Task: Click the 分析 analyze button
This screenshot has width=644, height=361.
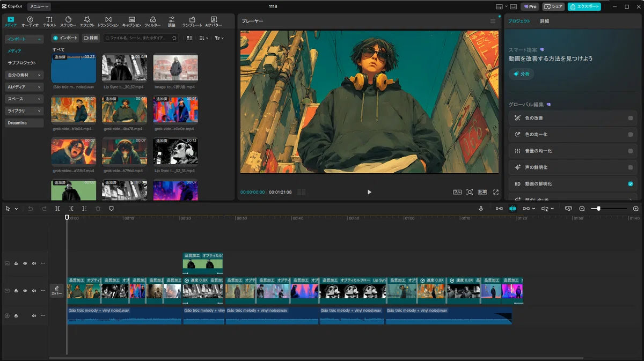Action: (x=521, y=74)
